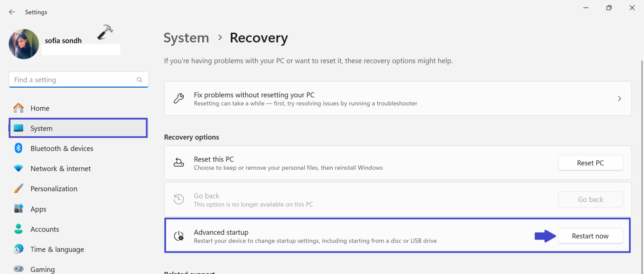
Task: Click the sofia sondh profile picture
Action: coord(24,44)
